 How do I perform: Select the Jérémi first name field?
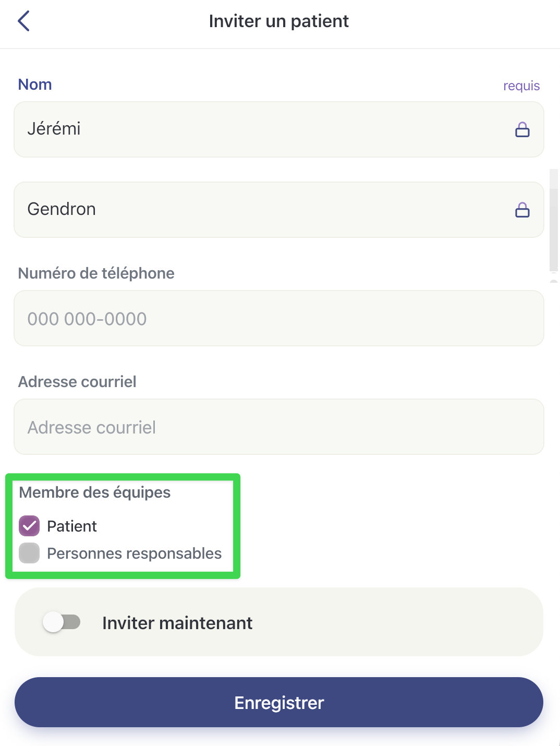tap(261, 129)
